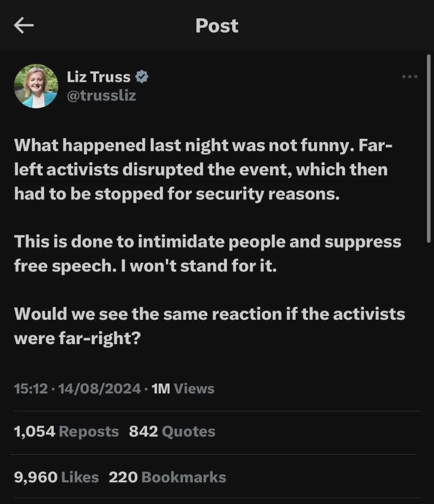Click the Likes label text
Image resolution: width=434 pixels, height=504 pixels.
point(80,477)
